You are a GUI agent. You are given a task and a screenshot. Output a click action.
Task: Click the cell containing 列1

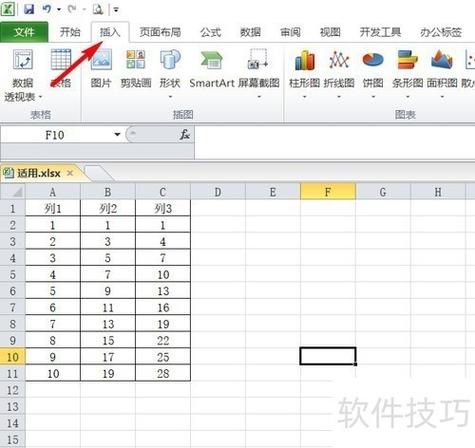tap(53, 208)
